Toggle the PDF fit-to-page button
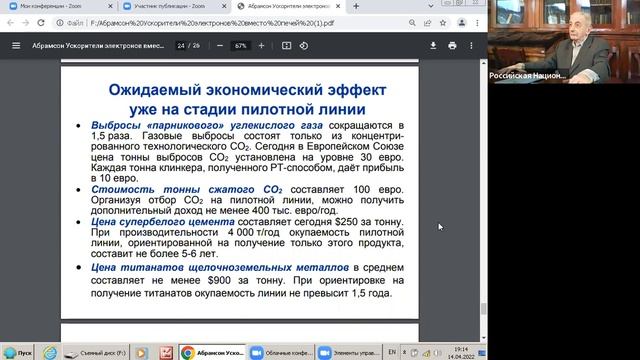The width and height of the screenshot is (640, 360). (287, 46)
